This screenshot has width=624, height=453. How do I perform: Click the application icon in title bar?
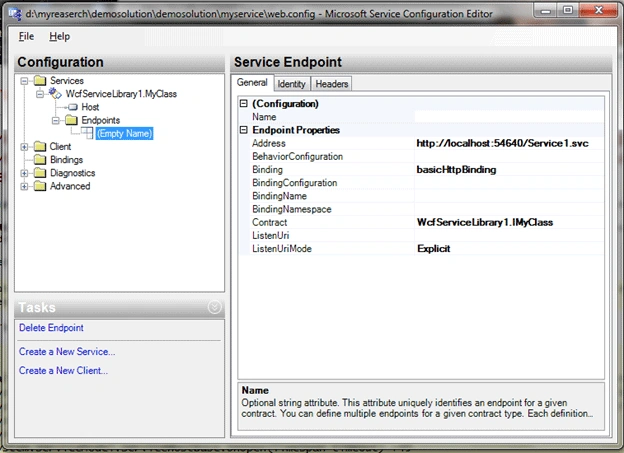(15, 14)
